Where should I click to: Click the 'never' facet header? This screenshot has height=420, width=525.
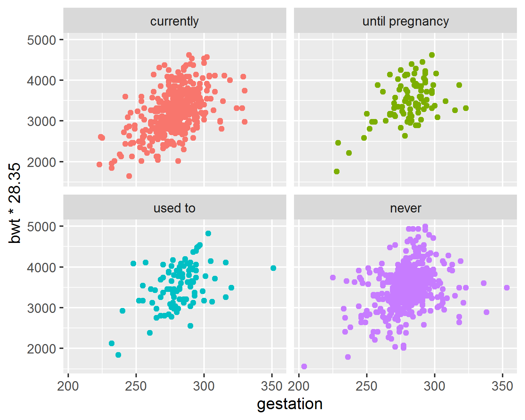405,208
